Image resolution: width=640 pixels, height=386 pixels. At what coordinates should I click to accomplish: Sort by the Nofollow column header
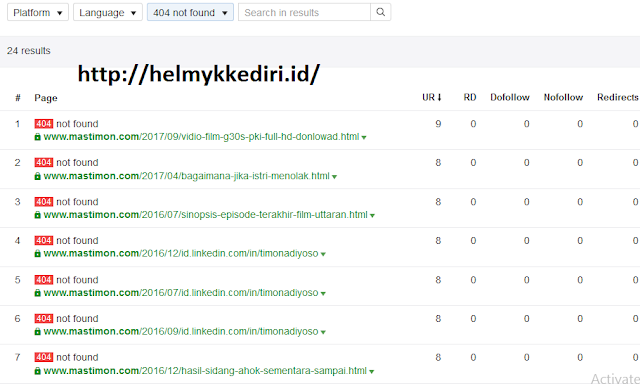[563, 97]
